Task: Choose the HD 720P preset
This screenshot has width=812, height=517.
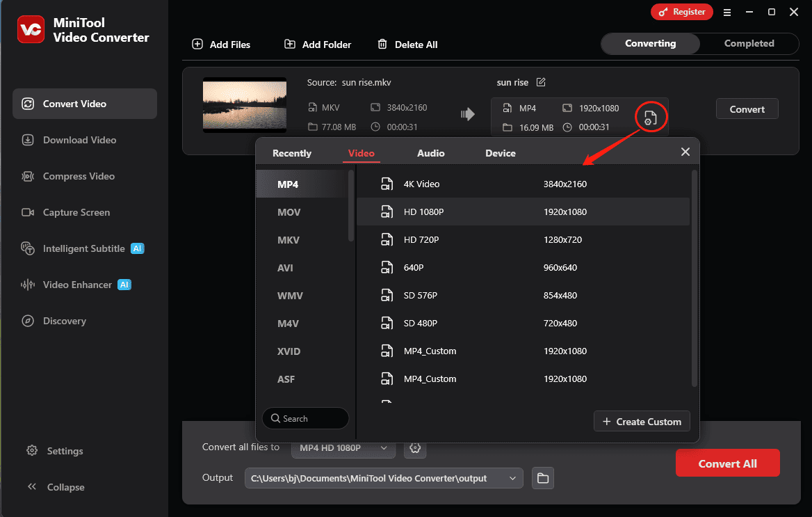Action: [523, 239]
